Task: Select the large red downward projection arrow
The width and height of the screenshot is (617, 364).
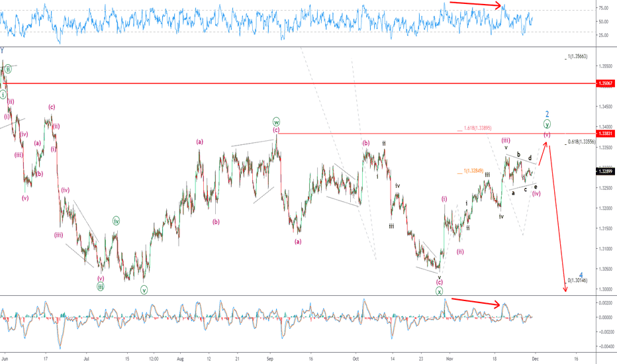Action: click(x=557, y=218)
